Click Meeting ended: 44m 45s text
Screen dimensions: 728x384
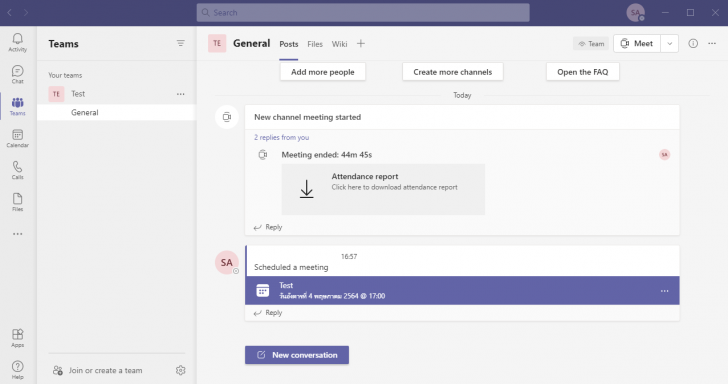tap(326, 155)
